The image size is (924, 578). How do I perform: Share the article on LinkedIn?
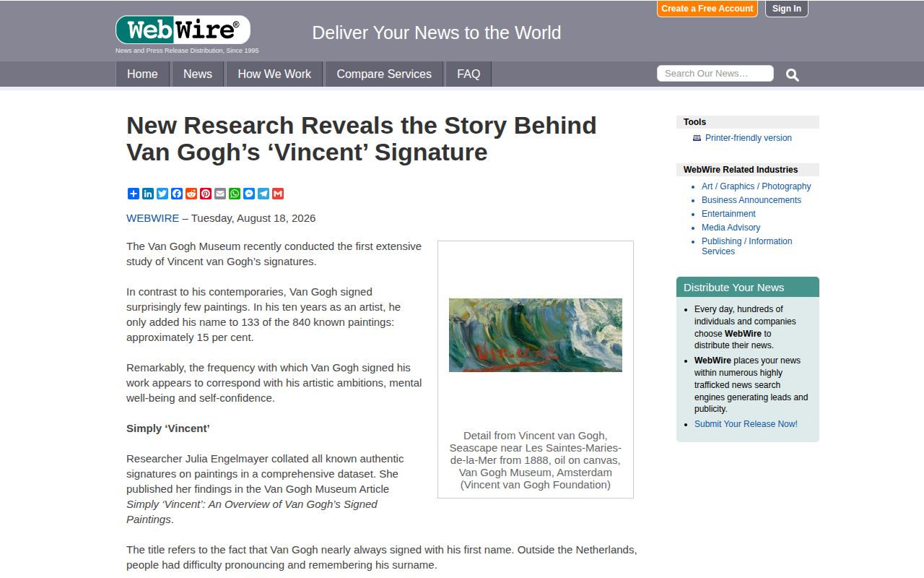click(x=148, y=194)
